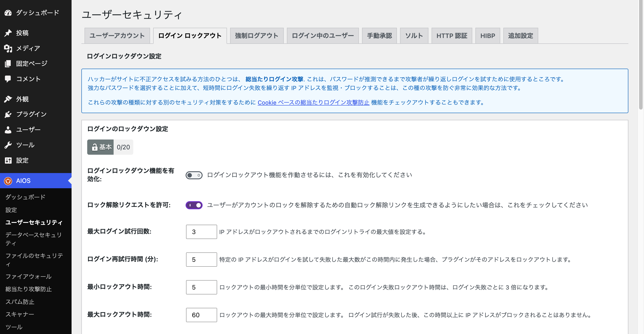This screenshot has height=334, width=644.
Task: Open the 強制ログアウト tab
Action: coord(257,36)
